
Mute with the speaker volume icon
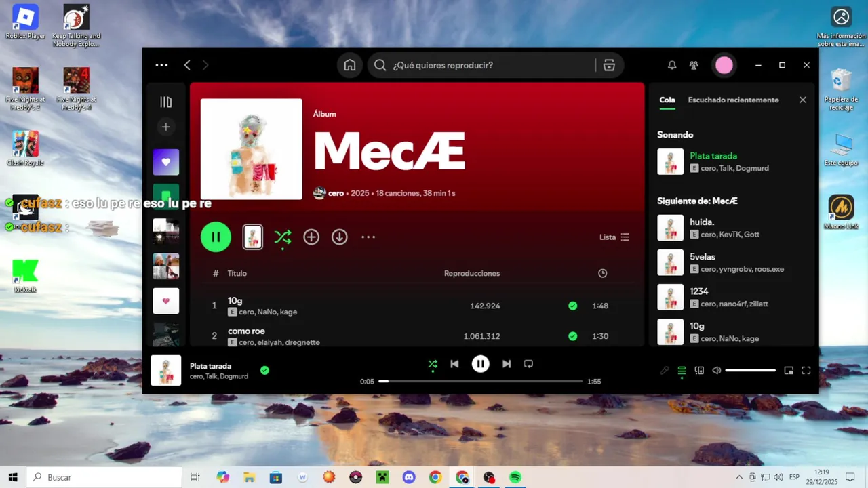[x=717, y=371]
